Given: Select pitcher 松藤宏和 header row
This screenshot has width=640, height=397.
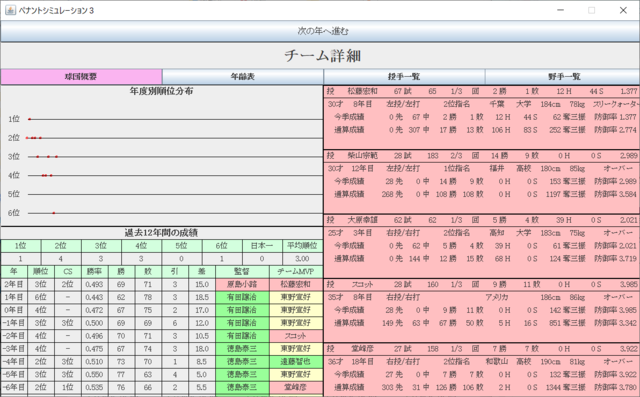Looking at the screenshot, I should [482, 91].
